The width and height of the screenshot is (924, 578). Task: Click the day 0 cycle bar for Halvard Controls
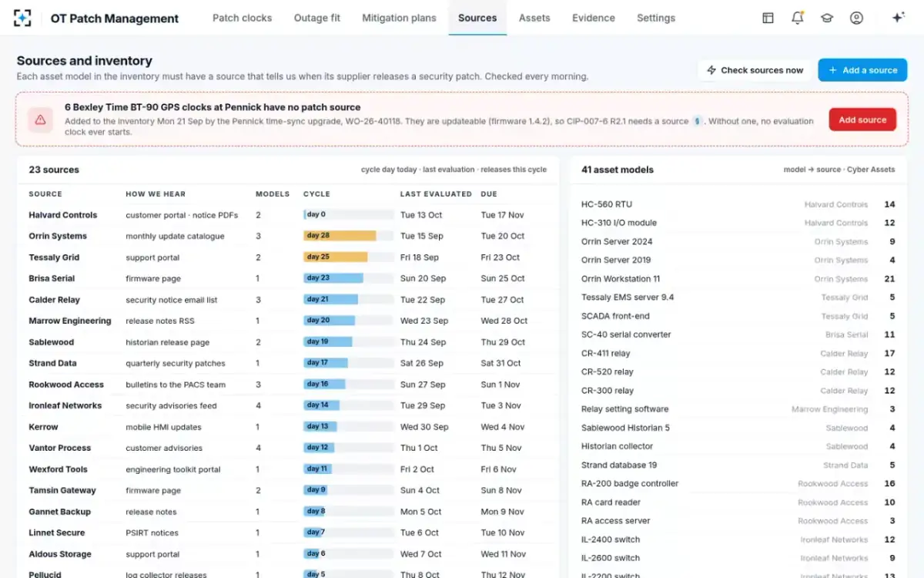[x=349, y=215]
